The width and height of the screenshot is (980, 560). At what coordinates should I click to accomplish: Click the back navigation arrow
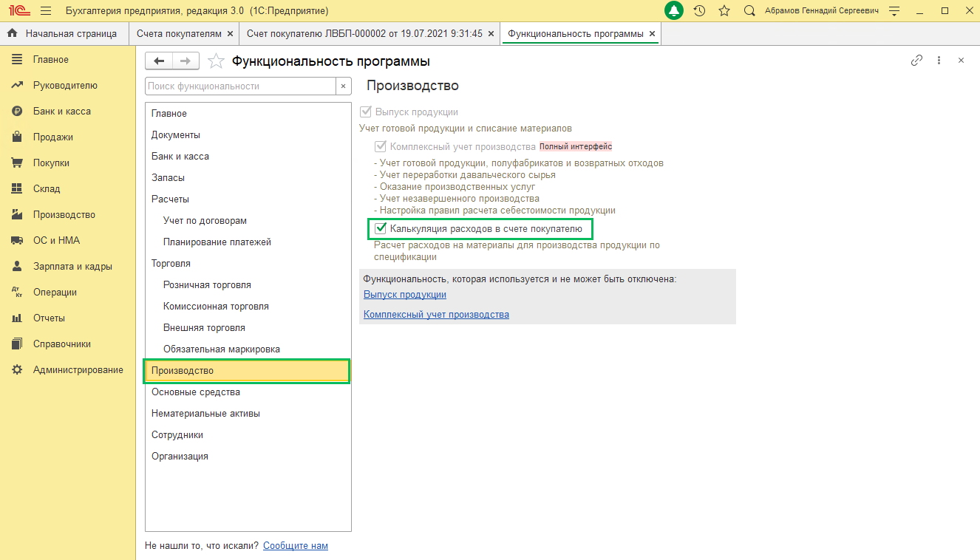159,61
